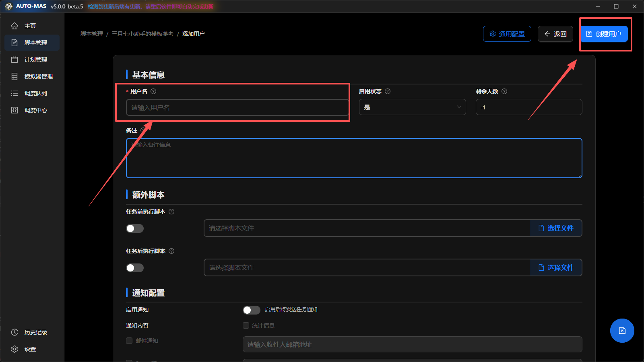Click the 创建用户 button
Screen dimensions: 644x362
tap(604, 34)
